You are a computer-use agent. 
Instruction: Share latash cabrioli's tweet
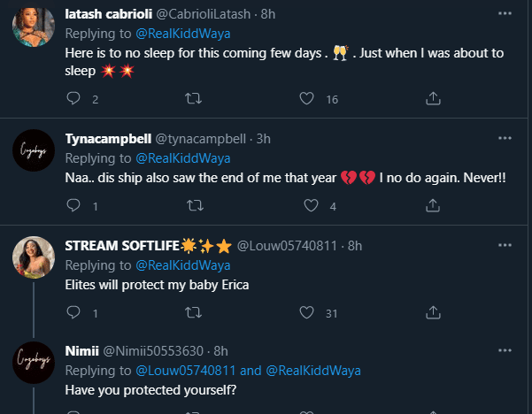(433, 99)
